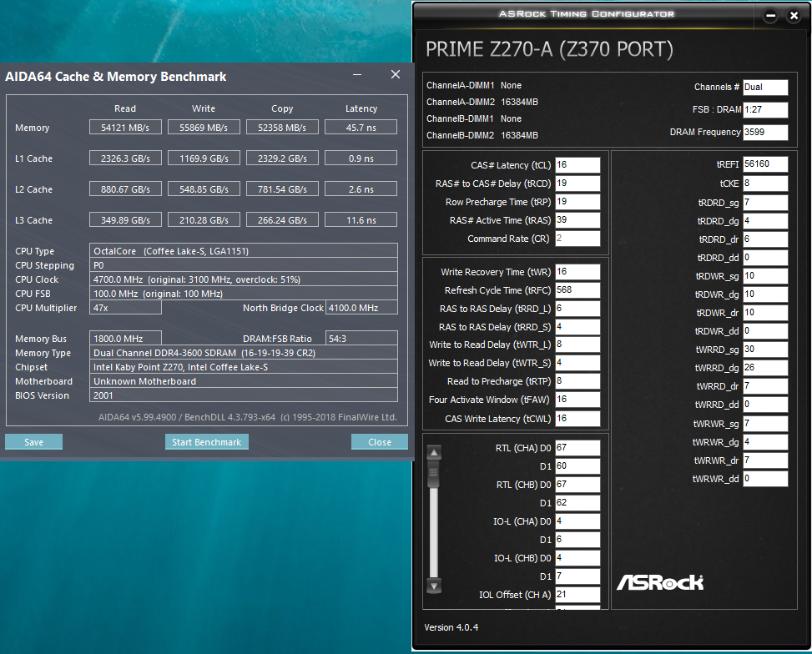
Task: Click the Memory Type field DDR4-3600 SDRAM
Action: click(x=244, y=353)
